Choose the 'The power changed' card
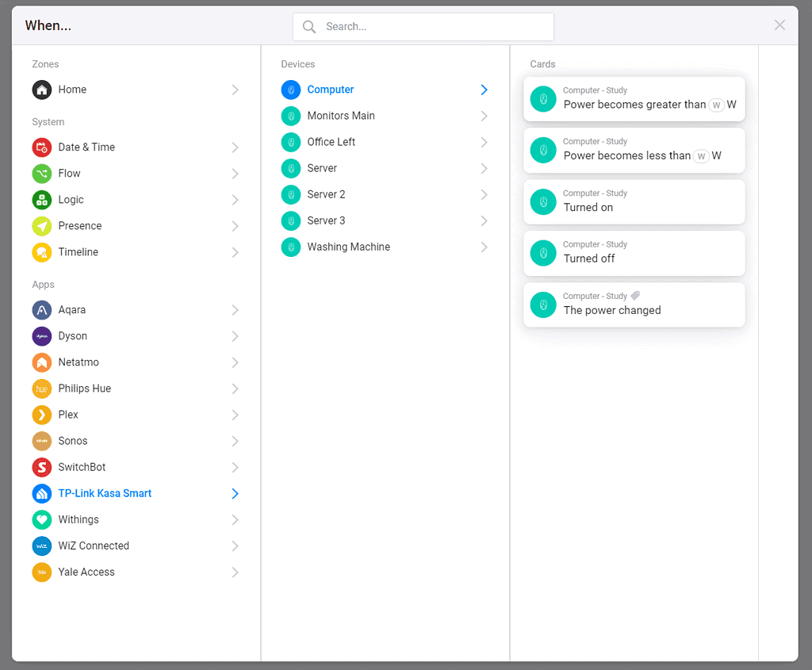Image resolution: width=812 pixels, height=670 pixels. (634, 304)
